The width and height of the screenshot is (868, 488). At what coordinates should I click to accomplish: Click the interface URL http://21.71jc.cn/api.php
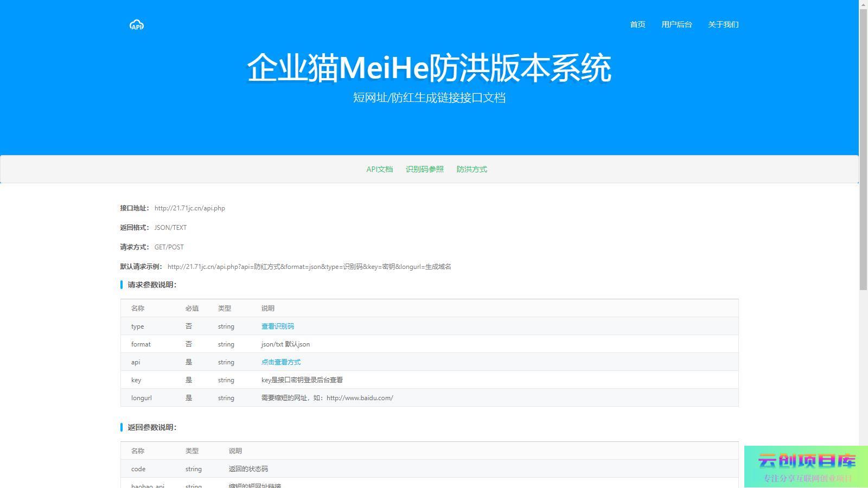(x=189, y=208)
